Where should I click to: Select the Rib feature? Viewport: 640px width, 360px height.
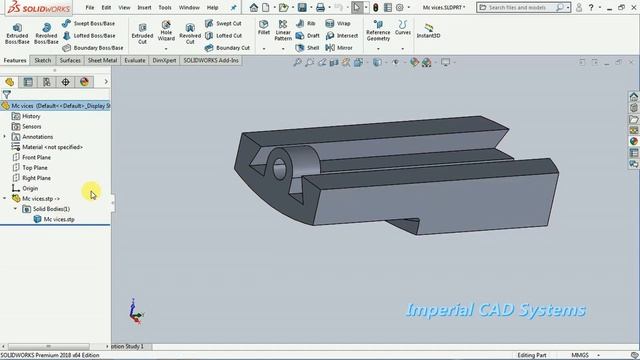(x=305, y=24)
